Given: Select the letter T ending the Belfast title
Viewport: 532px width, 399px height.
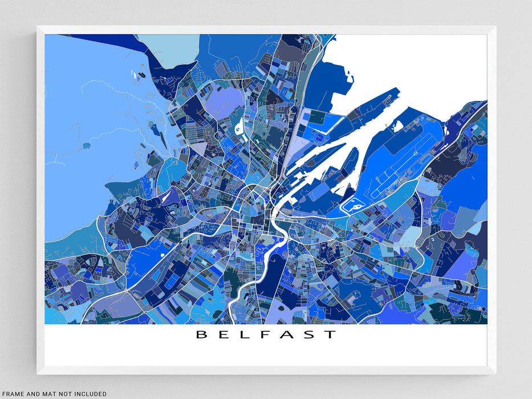Looking at the screenshot, I should pyautogui.click(x=331, y=335).
